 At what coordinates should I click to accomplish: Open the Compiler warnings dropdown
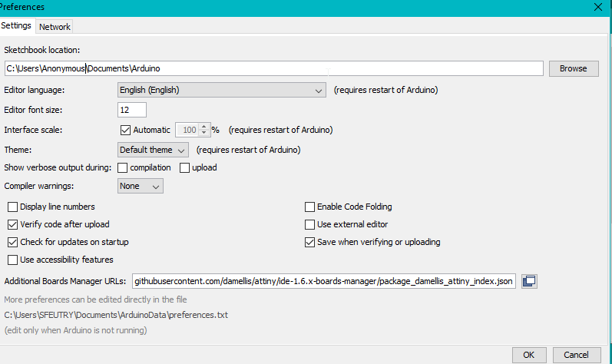tap(141, 186)
